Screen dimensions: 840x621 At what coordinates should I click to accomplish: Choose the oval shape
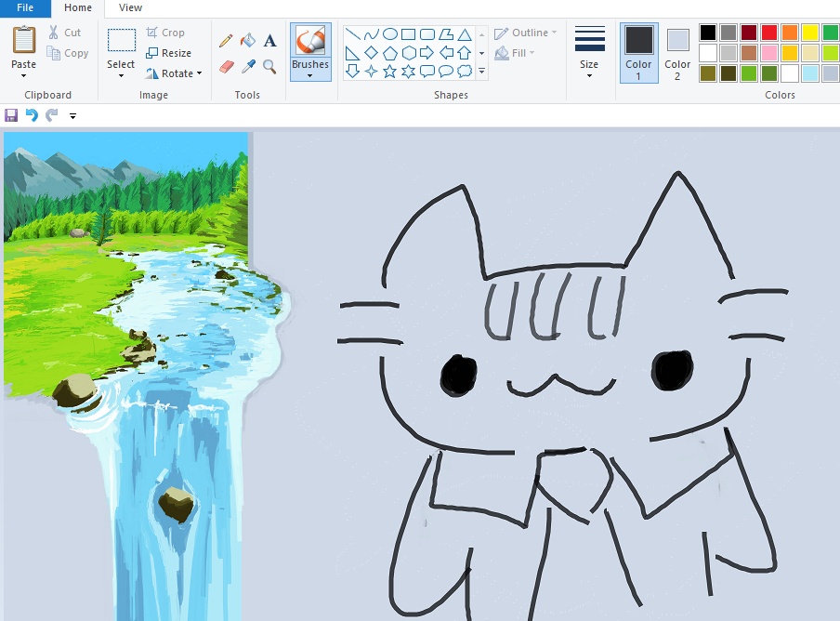point(390,34)
